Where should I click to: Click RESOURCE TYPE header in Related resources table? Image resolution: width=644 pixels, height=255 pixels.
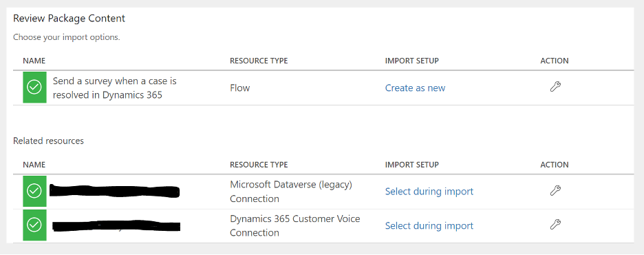(259, 165)
